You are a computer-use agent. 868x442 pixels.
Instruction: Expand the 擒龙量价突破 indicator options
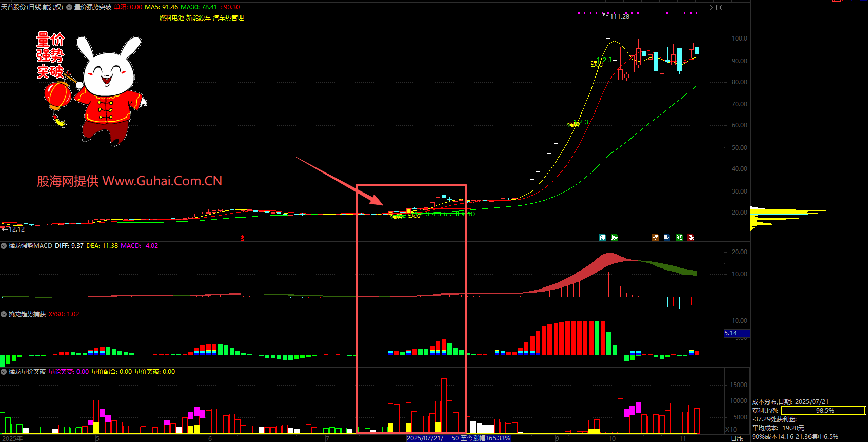coord(4,372)
